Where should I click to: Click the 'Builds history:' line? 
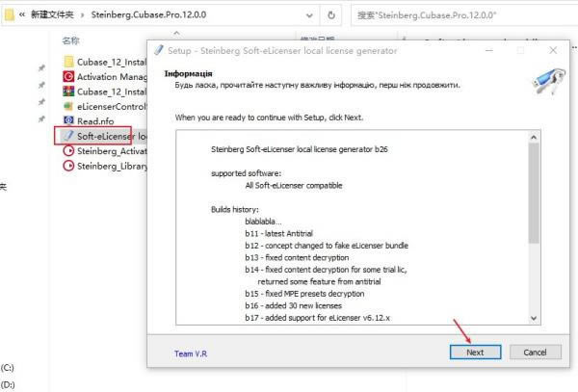point(235,209)
